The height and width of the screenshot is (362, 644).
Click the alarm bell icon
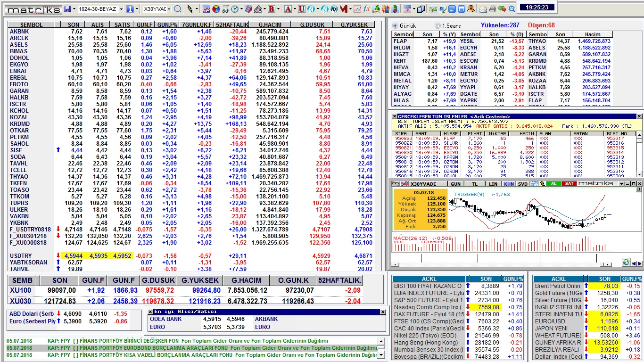471,9
